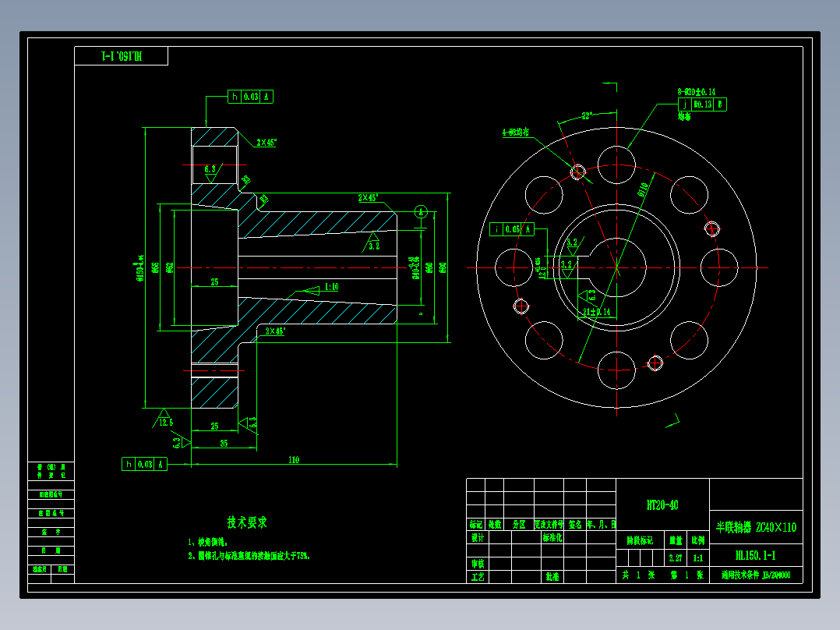Click technical note 2 about 75% contact
The width and height of the screenshot is (840, 630).
click(x=249, y=556)
